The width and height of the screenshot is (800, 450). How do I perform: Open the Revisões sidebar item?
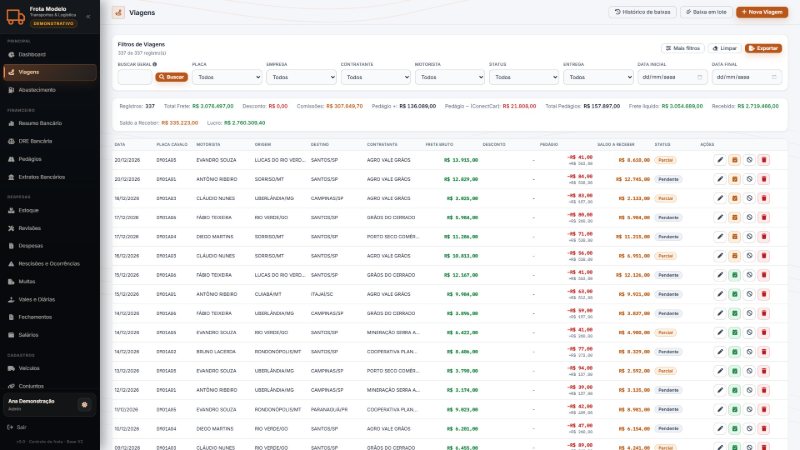pyautogui.click(x=49, y=228)
